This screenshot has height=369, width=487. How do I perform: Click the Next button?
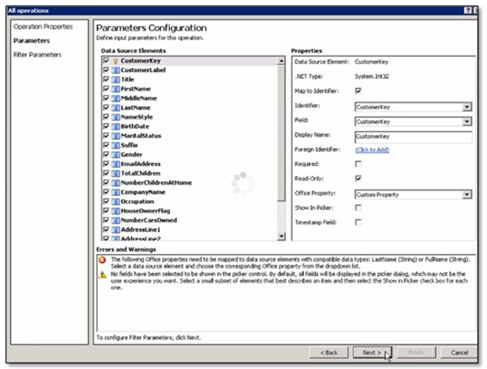(x=372, y=353)
